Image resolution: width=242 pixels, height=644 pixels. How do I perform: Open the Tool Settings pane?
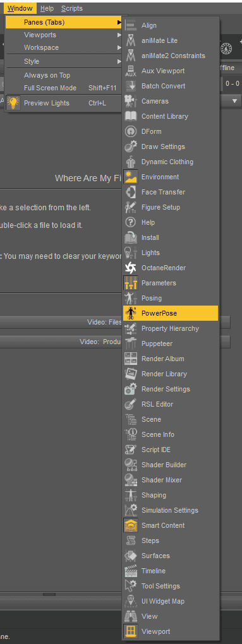[x=171, y=586]
